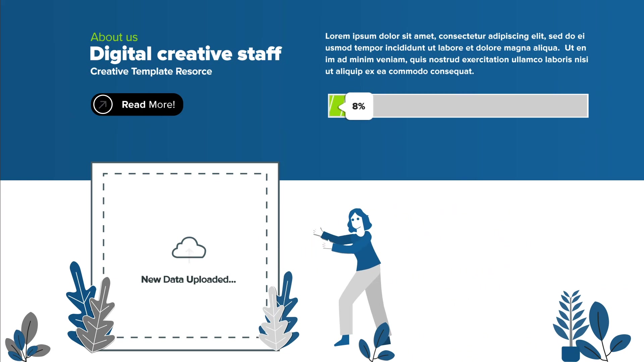Expand the Digital creative staff section
The height and width of the screenshot is (362, 644).
pyautogui.click(x=137, y=104)
